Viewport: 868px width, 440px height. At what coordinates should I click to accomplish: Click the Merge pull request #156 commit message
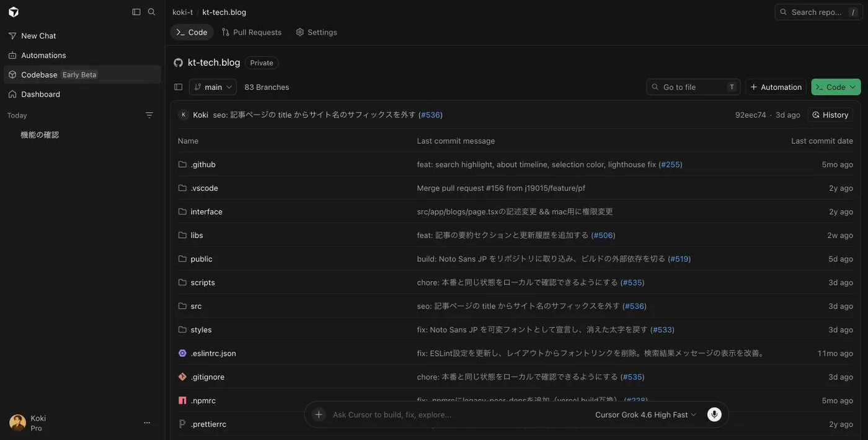click(x=501, y=188)
